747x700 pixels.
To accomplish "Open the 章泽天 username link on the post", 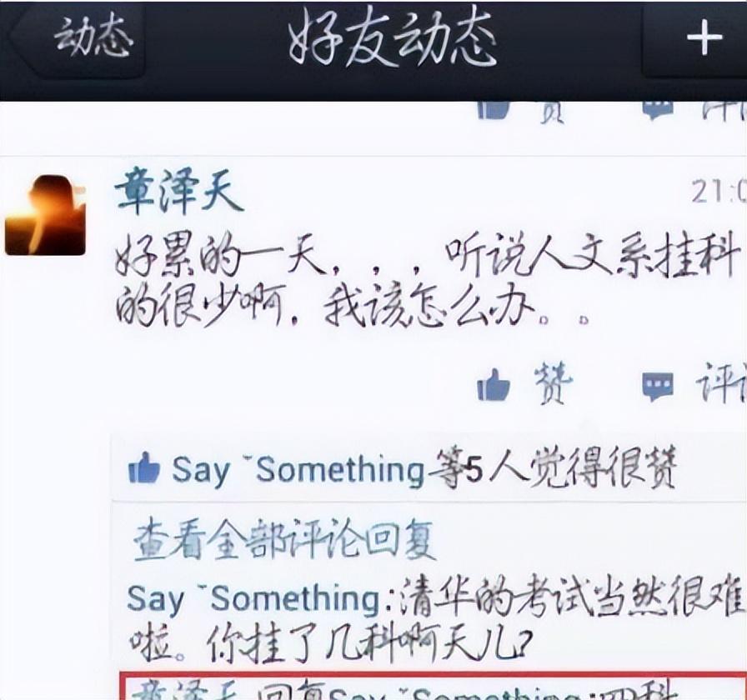I will pos(179,192).
